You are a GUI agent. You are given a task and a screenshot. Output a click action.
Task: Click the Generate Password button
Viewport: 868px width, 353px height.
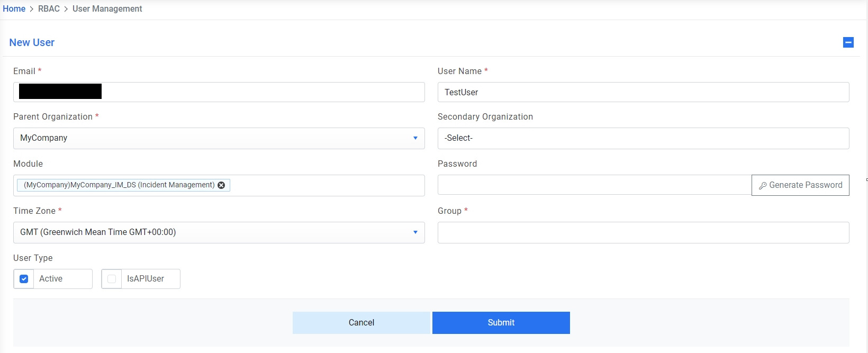(800, 185)
